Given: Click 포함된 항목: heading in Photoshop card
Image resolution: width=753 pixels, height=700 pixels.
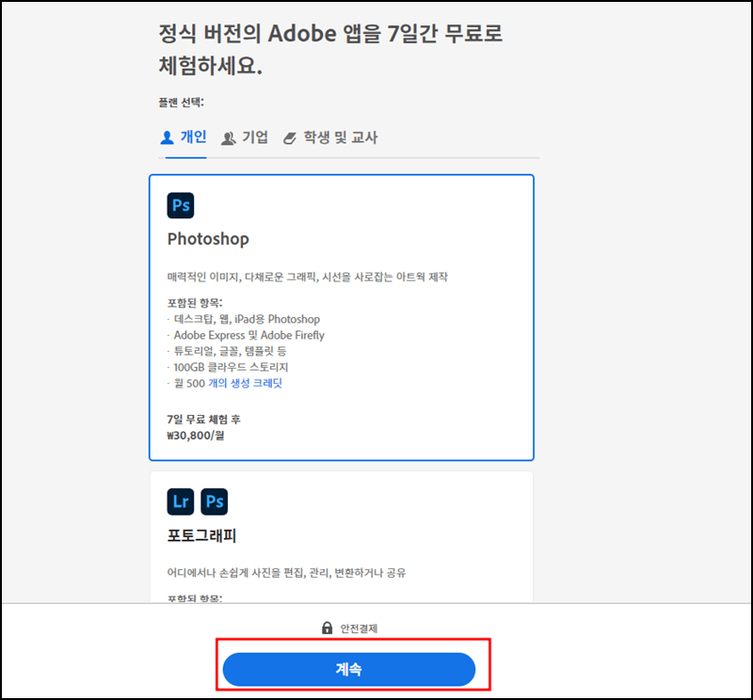Looking at the screenshot, I should [x=195, y=303].
